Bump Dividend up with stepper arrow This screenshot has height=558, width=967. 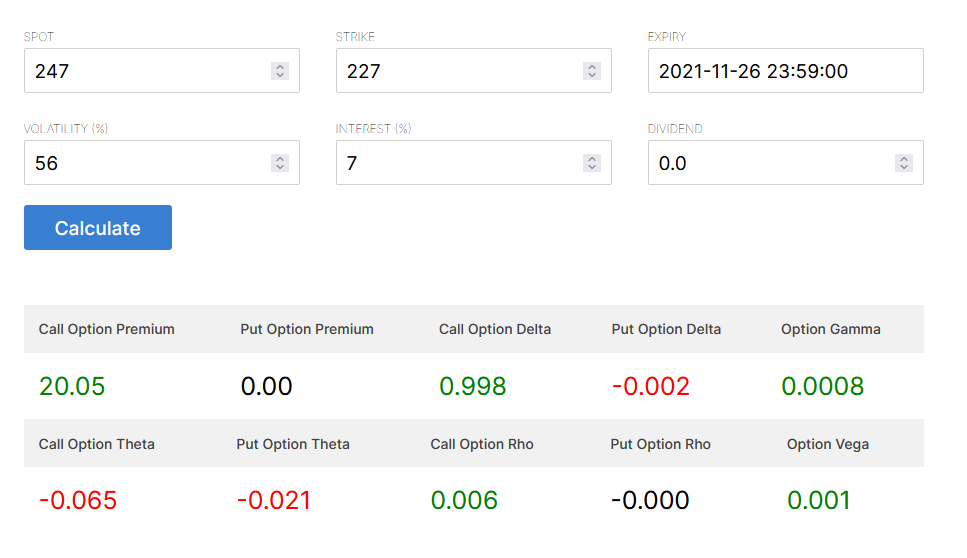click(x=904, y=158)
